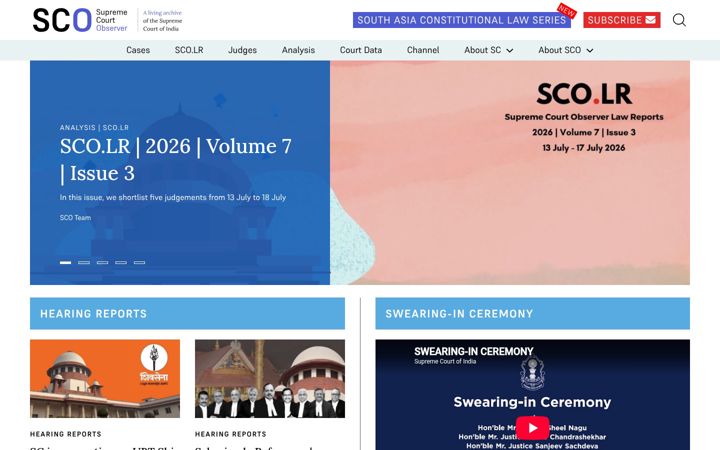
Task: Switch to fourth carousel slide indicator
Action: pos(121,263)
